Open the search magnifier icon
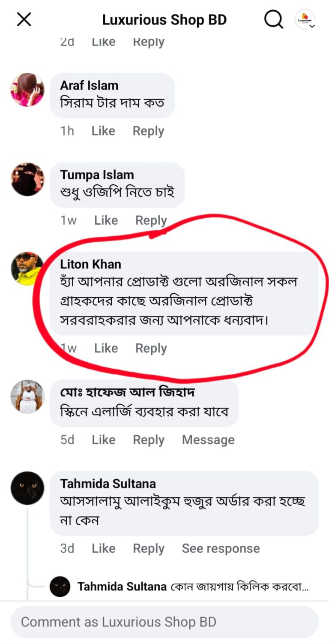The height and width of the screenshot is (644, 329). click(273, 19)
